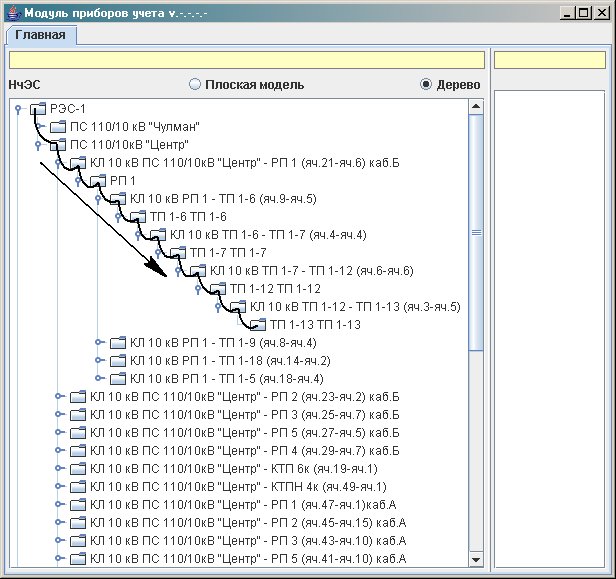Select row КЛ 10 кВ ТП 1-7 - ТП 1-12 (яч.6-яч.6)

(x=312, y=271)
